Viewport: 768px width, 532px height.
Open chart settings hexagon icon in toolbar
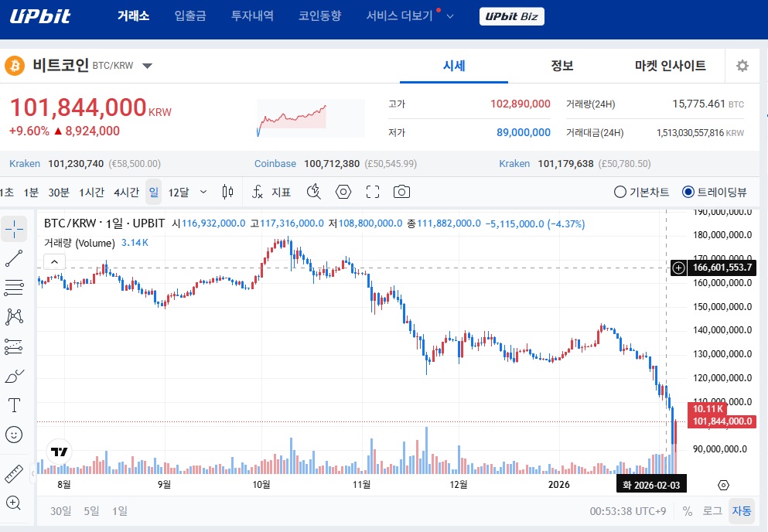pyautogui.click(x=343, y=192)
